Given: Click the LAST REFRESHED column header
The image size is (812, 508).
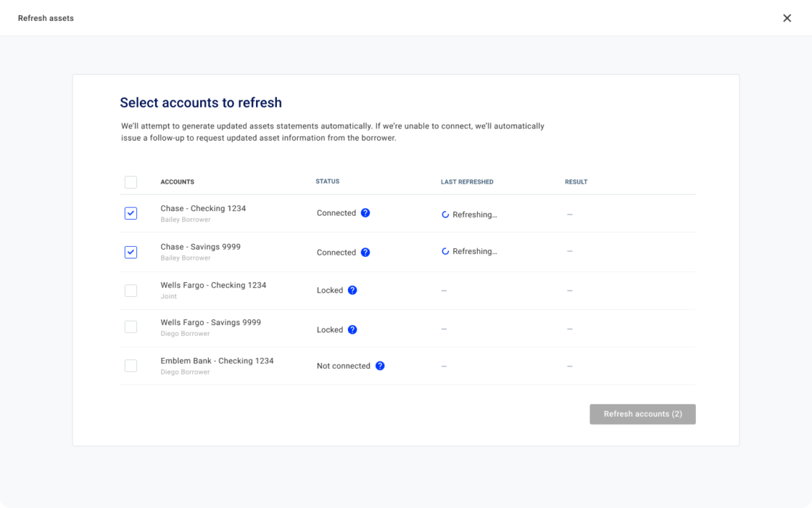Looking at the screenshot, I should (468, 181).
